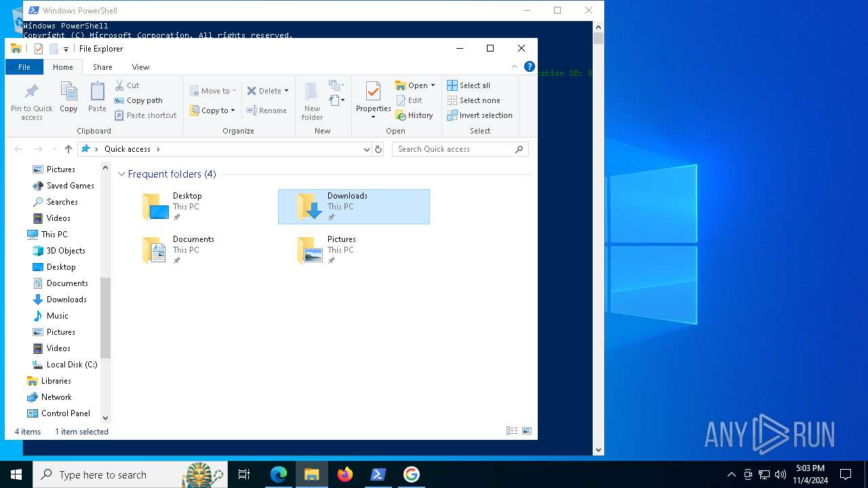This screenshot has width=868, height=488.
Task: Open the File menu tab
Action: (24, 67)
